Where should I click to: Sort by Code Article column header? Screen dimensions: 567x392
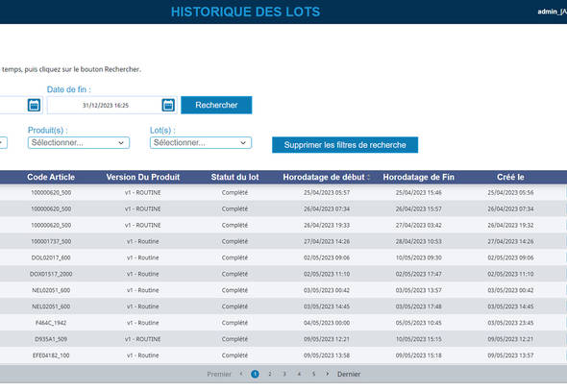[51, 177]
